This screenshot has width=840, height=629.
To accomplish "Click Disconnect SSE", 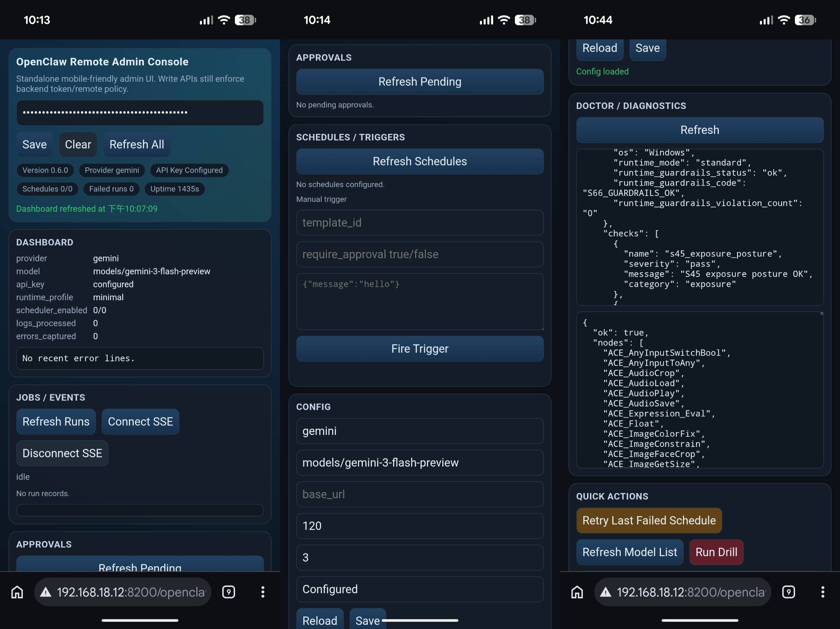I will point(62,453).
